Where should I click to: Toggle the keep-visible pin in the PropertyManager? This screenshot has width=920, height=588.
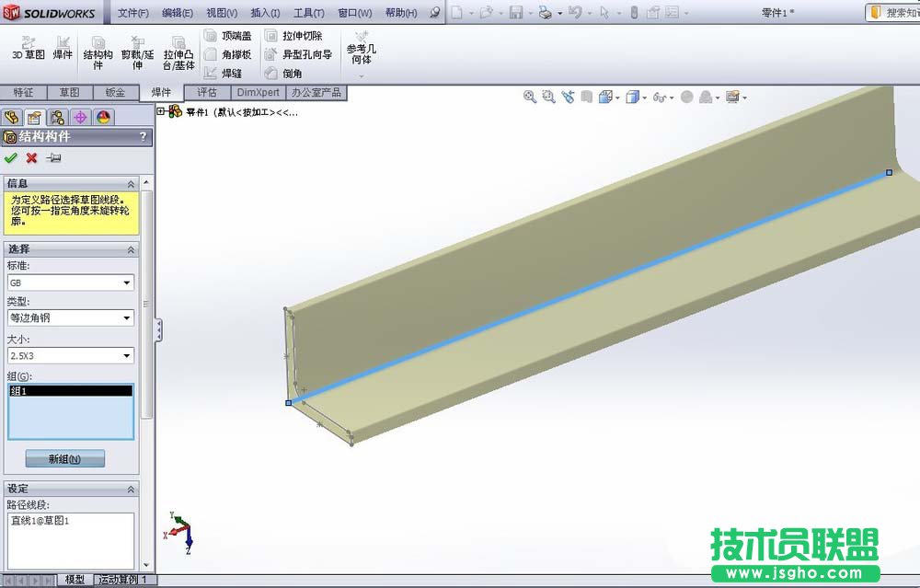click(x=52, y=157)
